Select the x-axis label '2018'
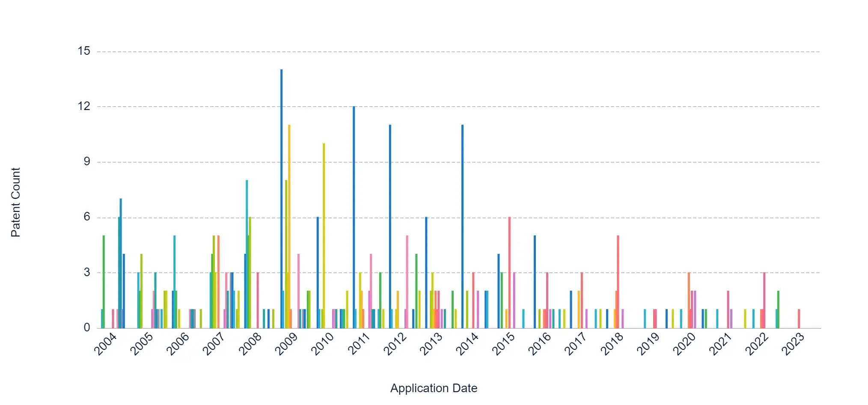868x405 pixels. point(612,344)
